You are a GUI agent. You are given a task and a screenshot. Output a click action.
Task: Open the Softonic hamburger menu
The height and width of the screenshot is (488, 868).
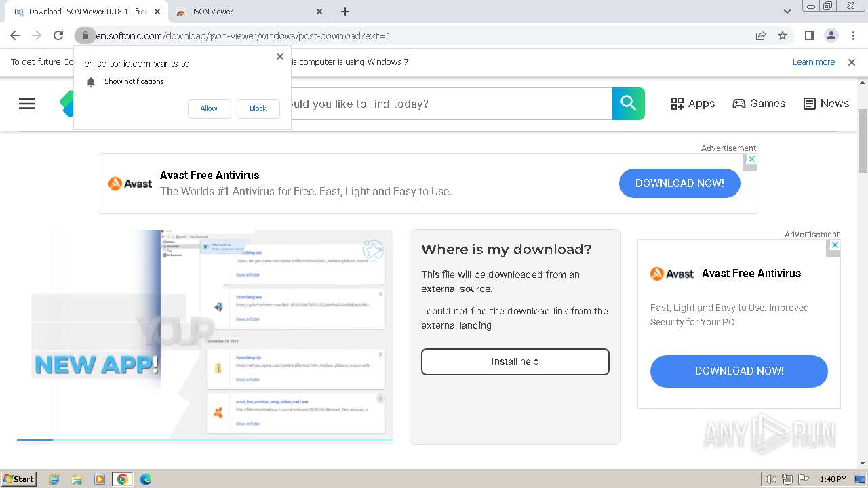pos(27,104)
